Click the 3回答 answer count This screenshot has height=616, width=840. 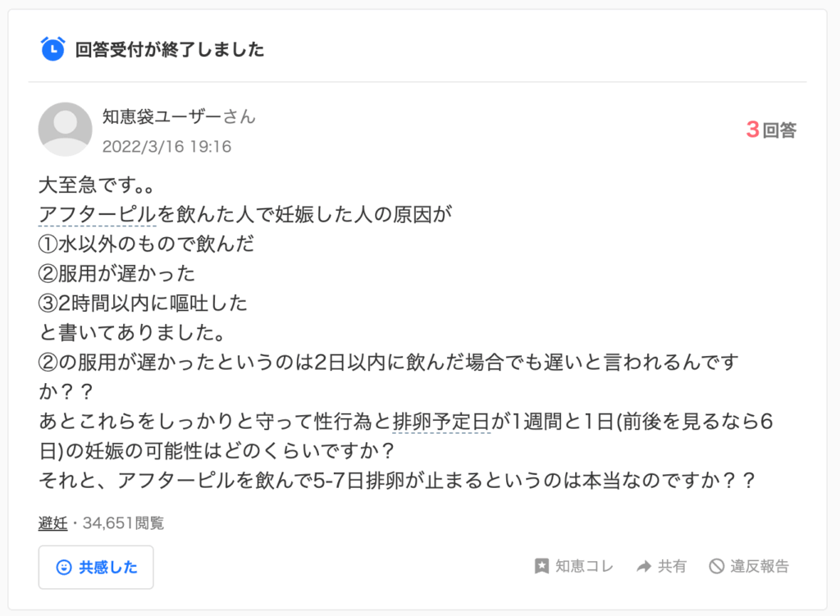[x=770, y=130]
